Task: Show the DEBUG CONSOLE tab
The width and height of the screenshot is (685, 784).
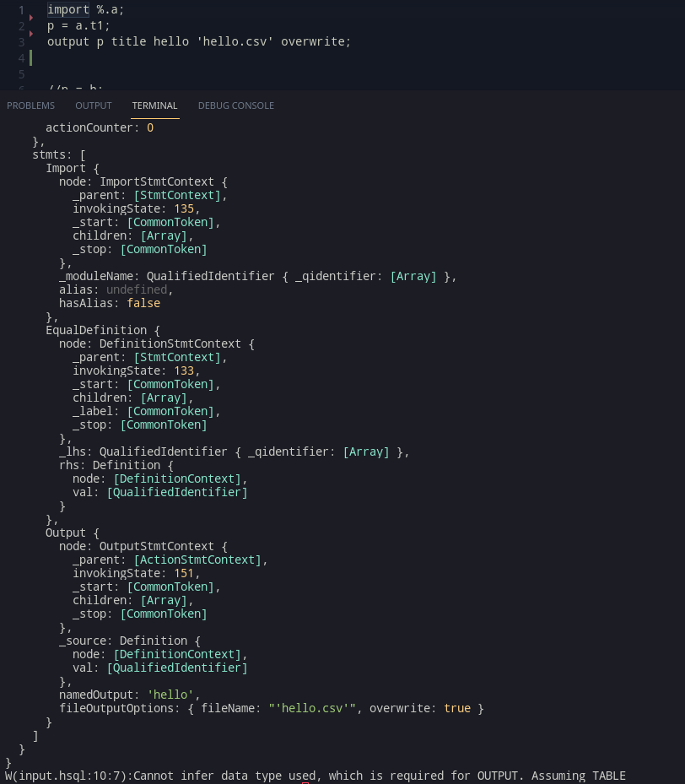Action: 236,105
